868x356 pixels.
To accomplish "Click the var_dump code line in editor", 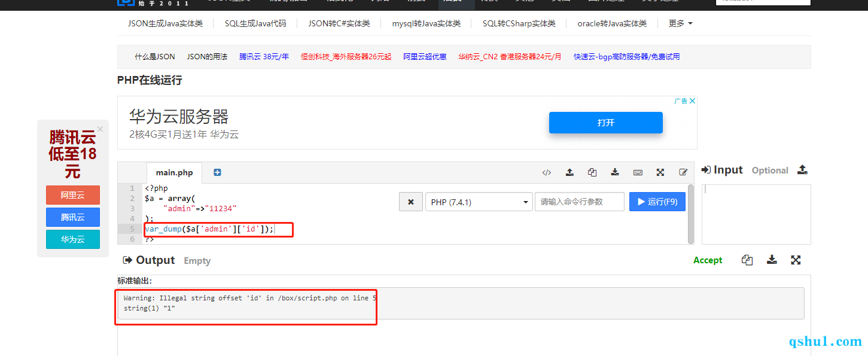I will [209, 229].
